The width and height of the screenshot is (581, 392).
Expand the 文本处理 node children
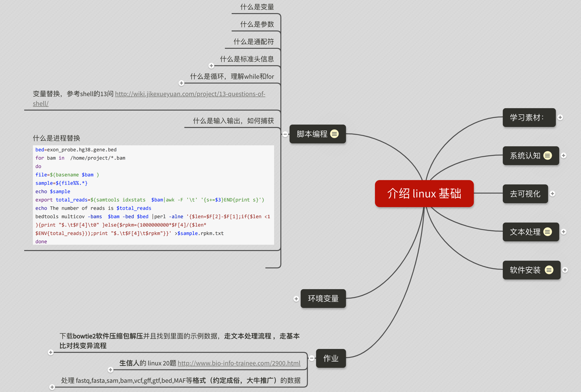click(564, 232)
